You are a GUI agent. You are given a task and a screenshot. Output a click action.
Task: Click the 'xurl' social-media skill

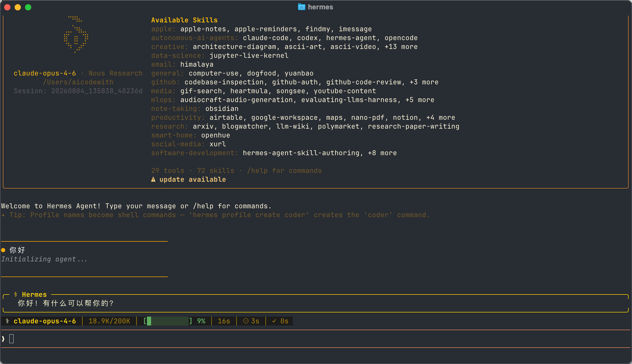point(218,144)
